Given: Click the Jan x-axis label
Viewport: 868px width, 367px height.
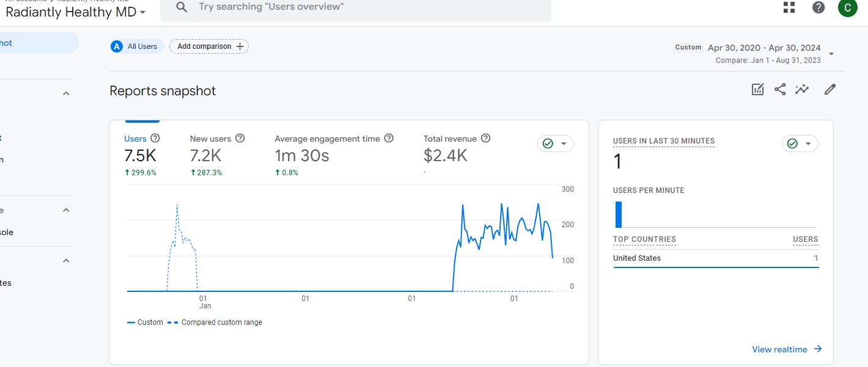Looking at the screenshot, I should pos(205,306).
